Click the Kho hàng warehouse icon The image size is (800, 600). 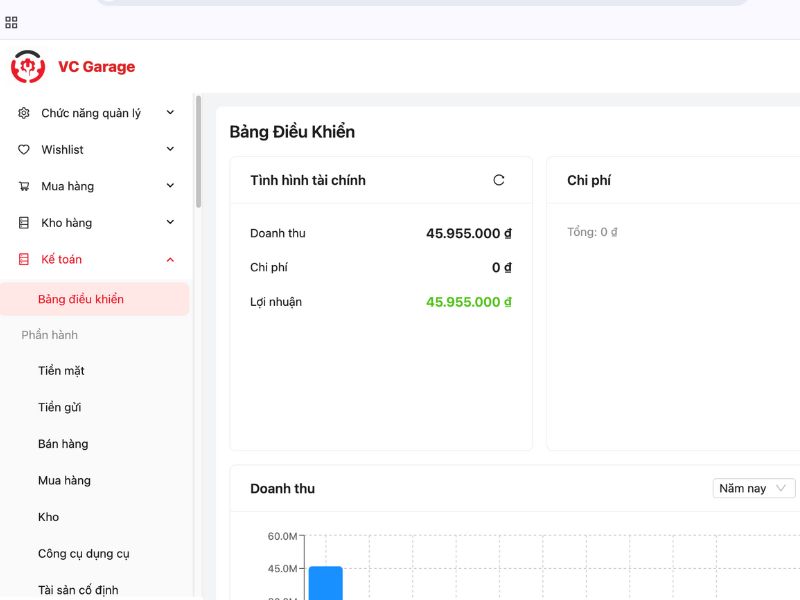24,223
